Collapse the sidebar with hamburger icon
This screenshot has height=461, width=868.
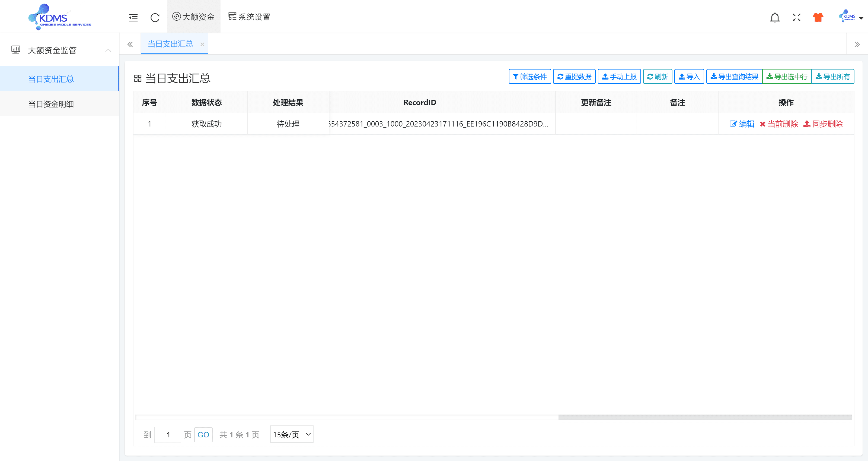pyautogui.click(x=133, y=18)
